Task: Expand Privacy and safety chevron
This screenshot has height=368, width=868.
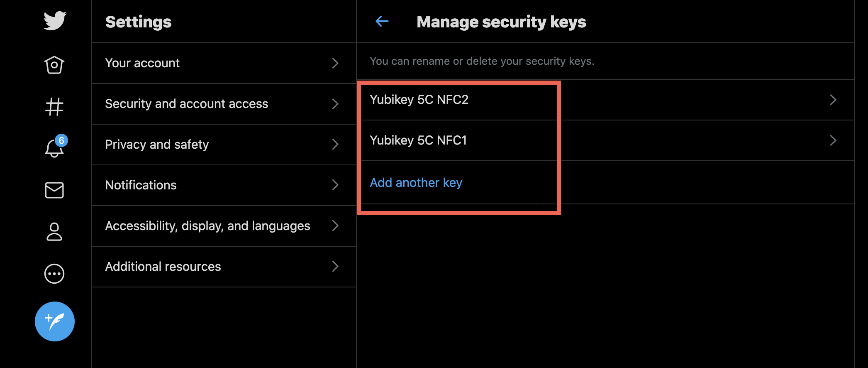Action: [x=335, y=144]
